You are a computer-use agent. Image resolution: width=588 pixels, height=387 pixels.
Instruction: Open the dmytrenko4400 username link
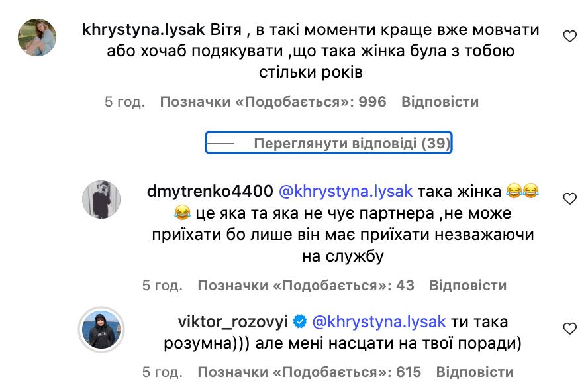pos(210,192)
